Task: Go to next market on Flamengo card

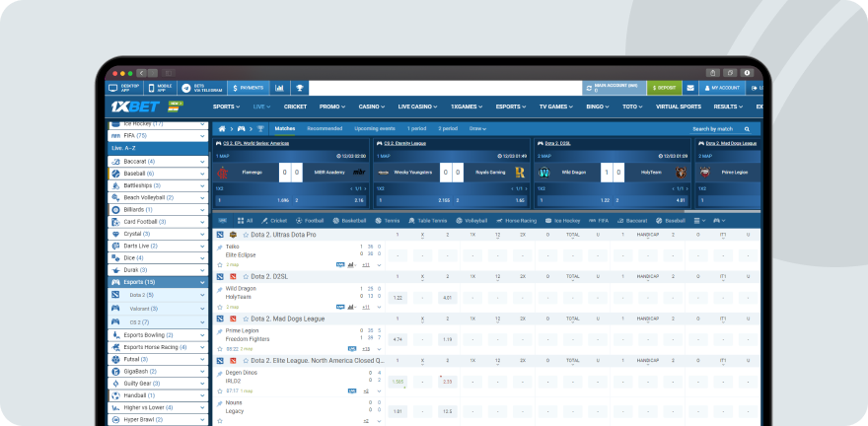Action: 365,188
